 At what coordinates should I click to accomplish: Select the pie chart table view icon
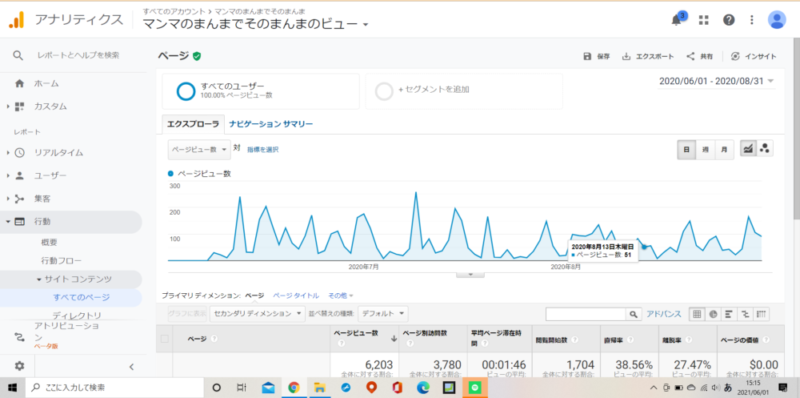tap(713, 314)
